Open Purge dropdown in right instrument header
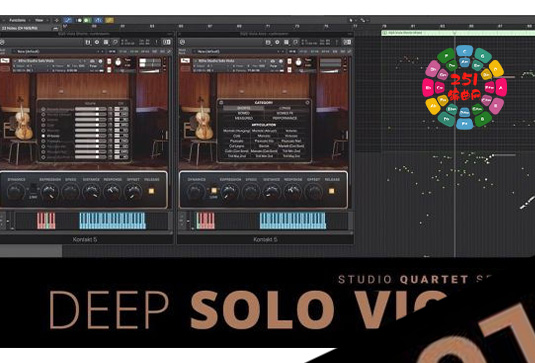The image size is (535, 363). tap(275, 66)
